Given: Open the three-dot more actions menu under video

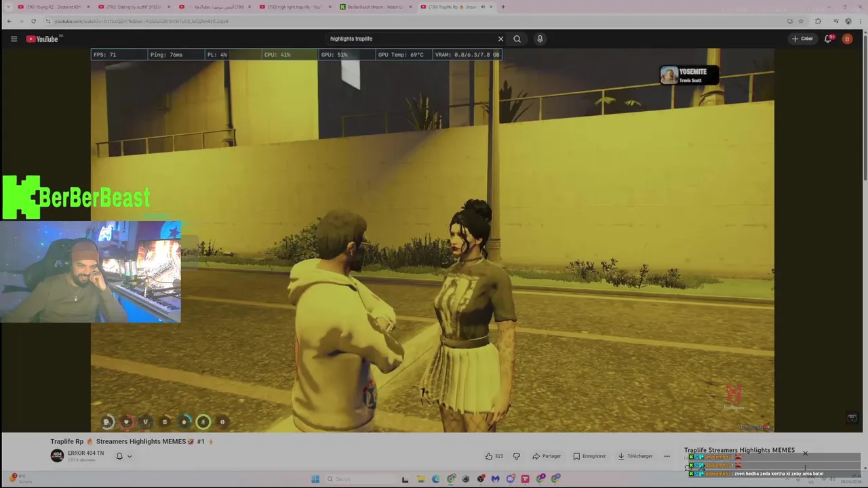Looking at the screenshot, I should pyautogui.click(x=667, y=456).
